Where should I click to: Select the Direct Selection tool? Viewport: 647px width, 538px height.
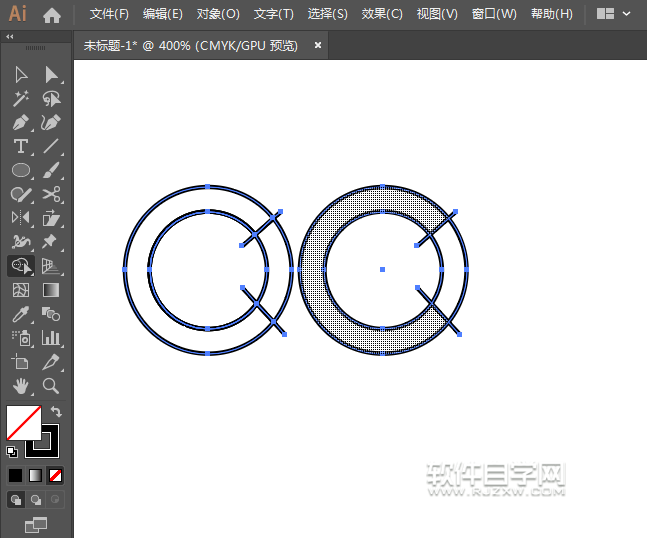pyautogui.click(x=51, y=75)
